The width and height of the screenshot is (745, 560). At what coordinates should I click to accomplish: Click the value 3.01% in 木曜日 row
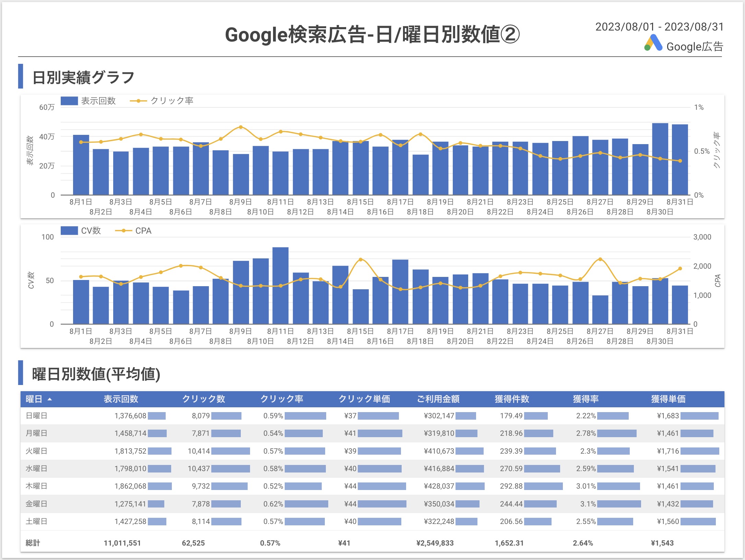pos(586,486)
